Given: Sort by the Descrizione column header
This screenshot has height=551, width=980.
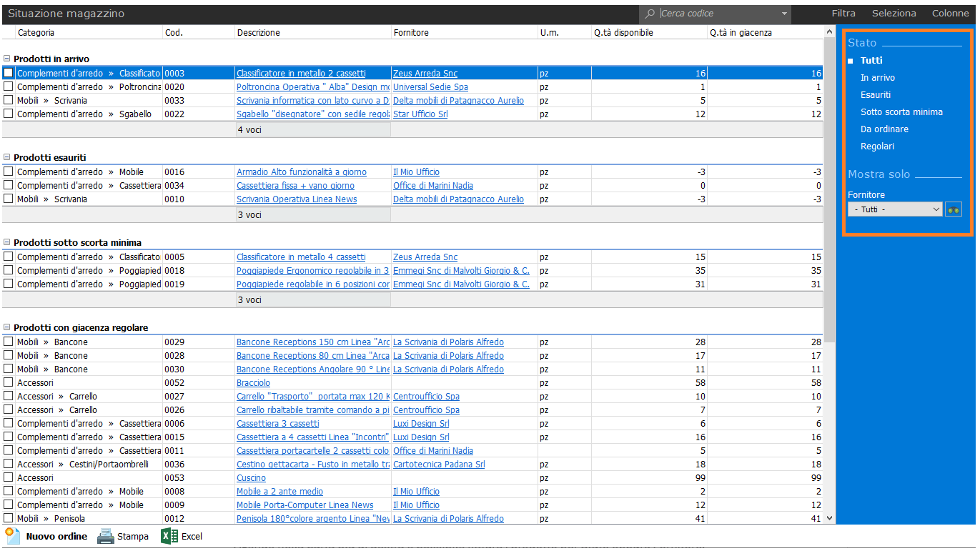Looking at the screenshot, I should pos(313,32).
